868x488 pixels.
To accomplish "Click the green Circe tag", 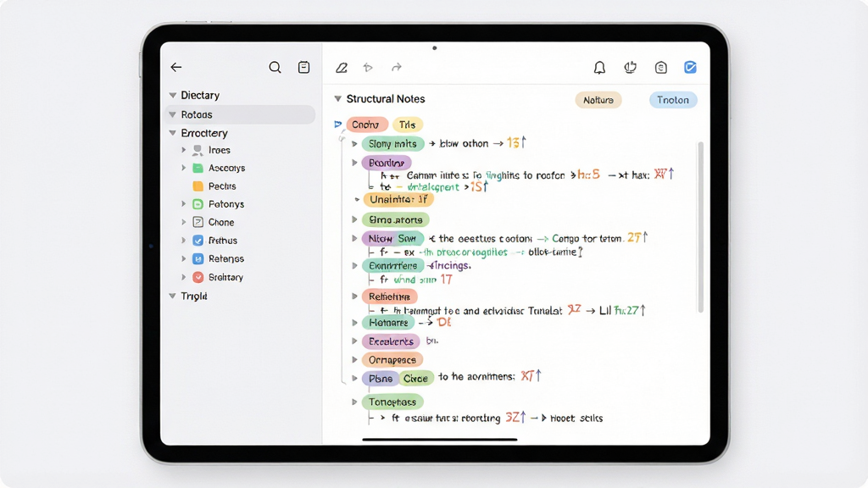I will 415,379.
